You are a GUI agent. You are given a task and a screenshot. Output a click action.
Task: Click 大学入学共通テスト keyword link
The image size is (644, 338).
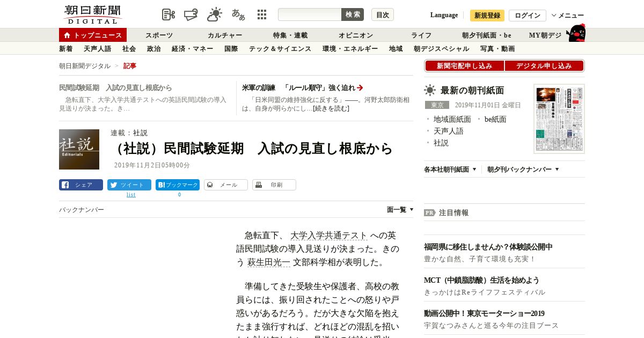click(x=329, y=236)
